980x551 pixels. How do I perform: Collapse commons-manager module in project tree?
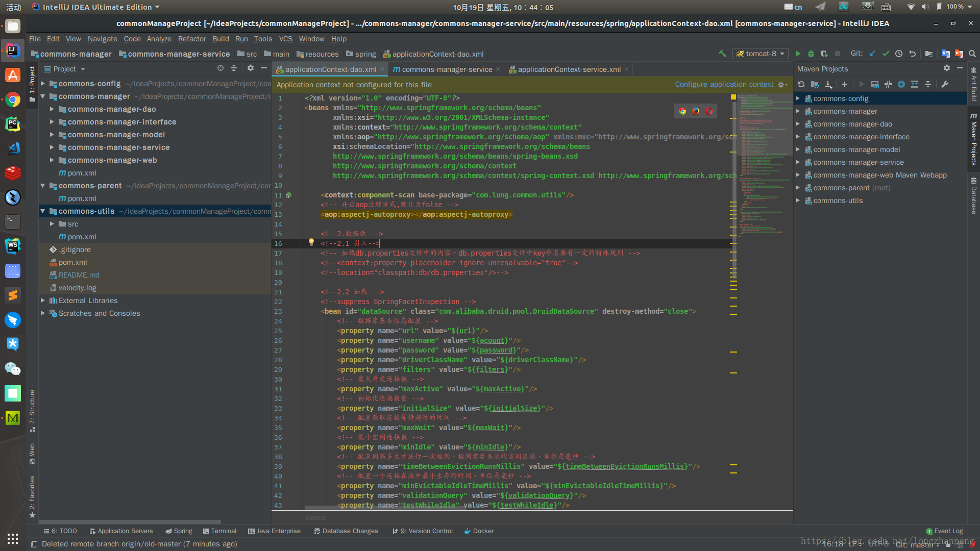click(43, 96)
